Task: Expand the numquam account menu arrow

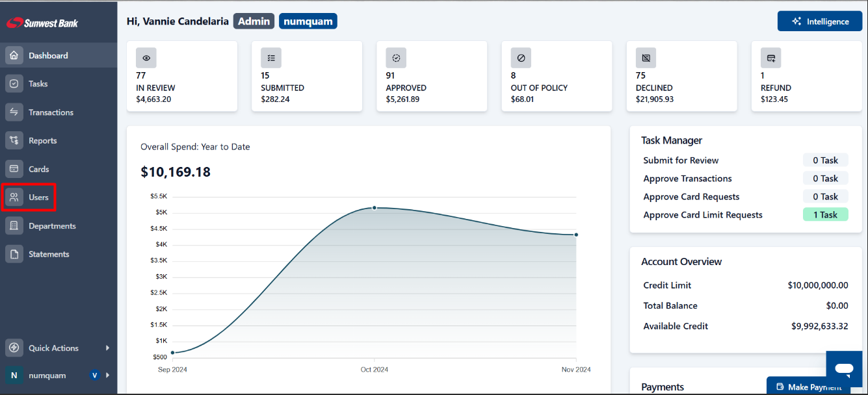Action: click(x=108, y=375)
